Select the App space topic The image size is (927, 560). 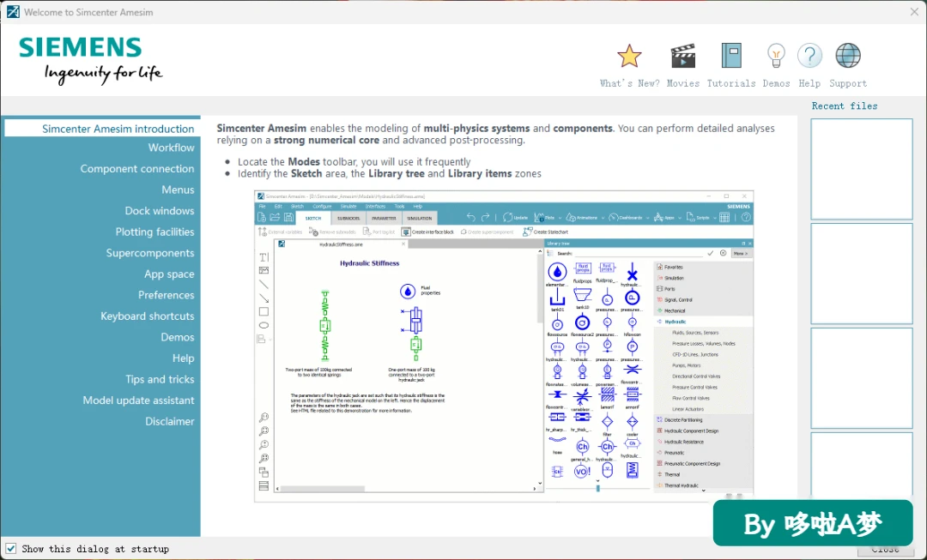169,274
